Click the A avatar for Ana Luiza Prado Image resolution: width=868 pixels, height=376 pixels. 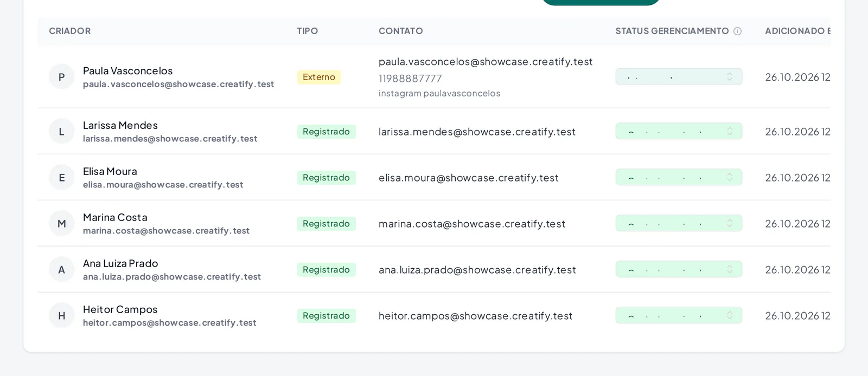[x=62, y=270]
